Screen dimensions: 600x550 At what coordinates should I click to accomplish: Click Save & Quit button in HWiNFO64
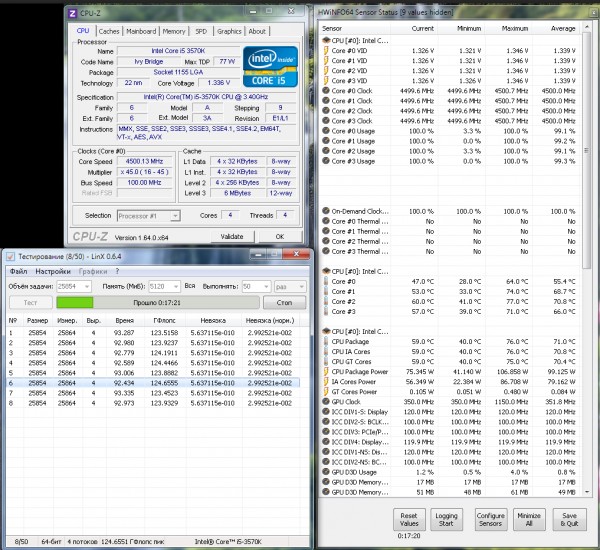[x=569, y=519]
